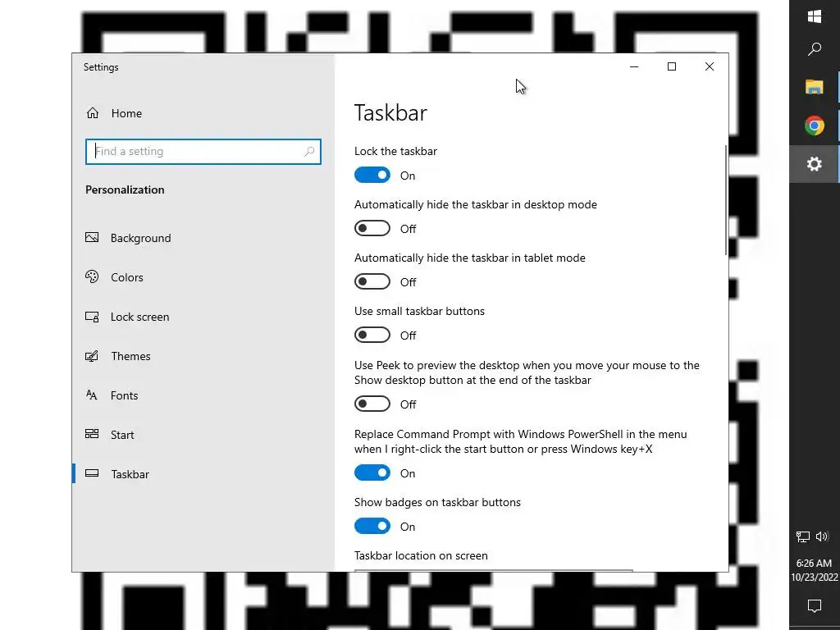Screen dimensions: 840x630
Task: Turn on small taskbar buttons
Action: (x=372, y=335)
